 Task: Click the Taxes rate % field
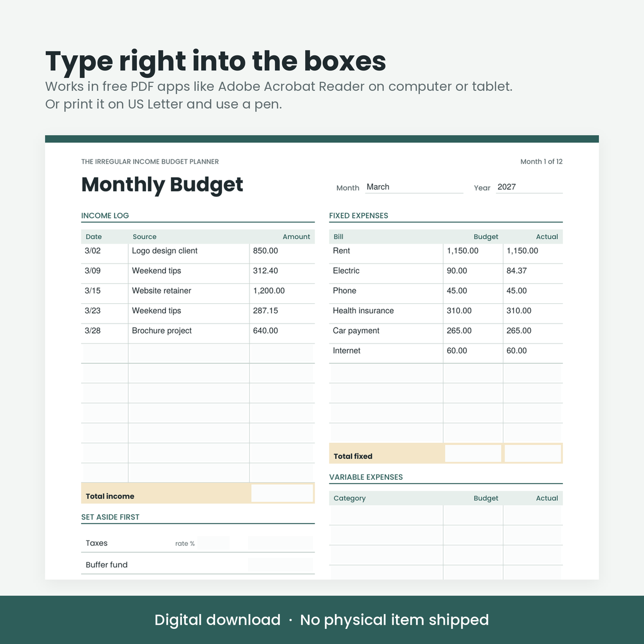(213, 543)
